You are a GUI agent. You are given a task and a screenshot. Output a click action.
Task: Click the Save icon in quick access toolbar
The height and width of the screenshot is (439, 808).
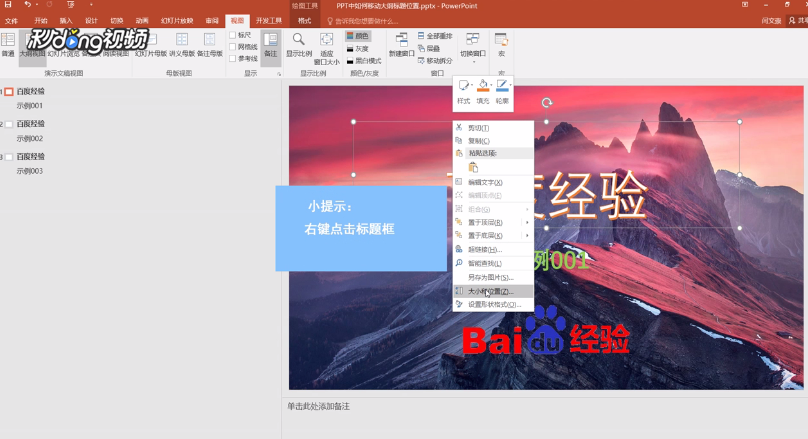pyautogui.click(x=8, y=5)
